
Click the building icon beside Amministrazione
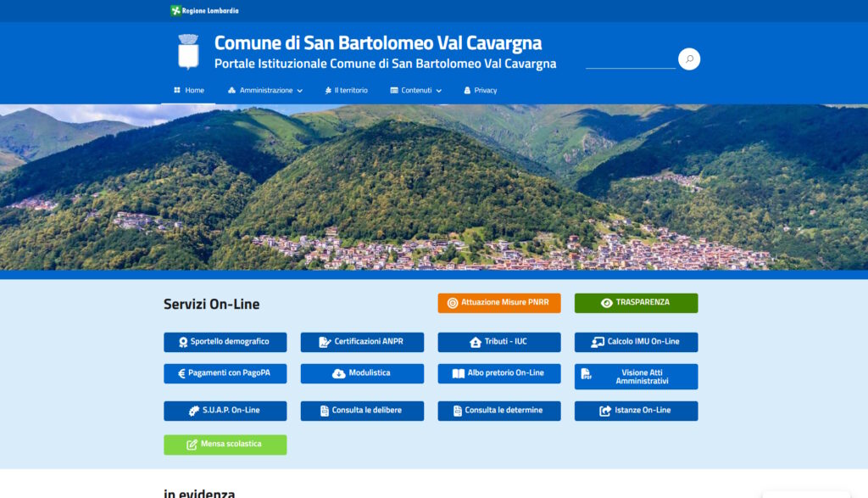pyautogui.click(x=232, y=90)
